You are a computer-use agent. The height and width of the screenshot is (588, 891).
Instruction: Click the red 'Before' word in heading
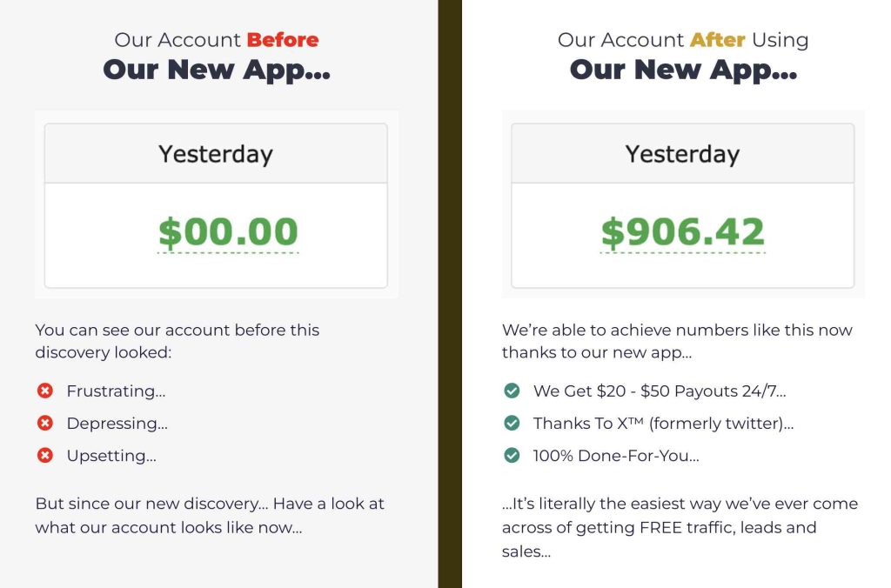pyautogui.click(x=283, y=40)
